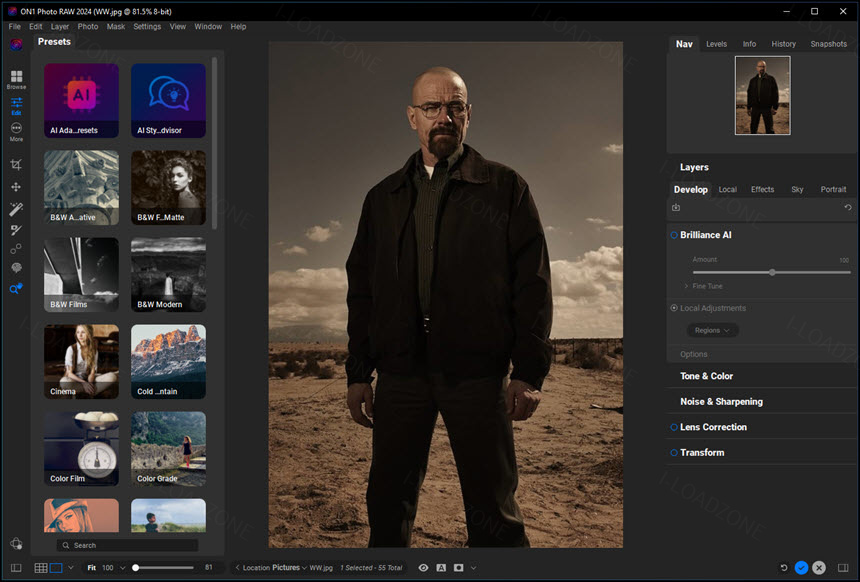Open the sharing globe icon at sidebar bottom
The height and width of the screenshot is (582, 860).
click(16, 544)
